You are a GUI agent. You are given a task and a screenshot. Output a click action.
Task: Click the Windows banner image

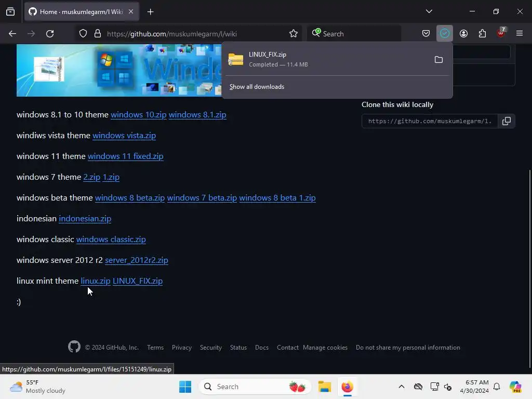[x=119, y=70]
